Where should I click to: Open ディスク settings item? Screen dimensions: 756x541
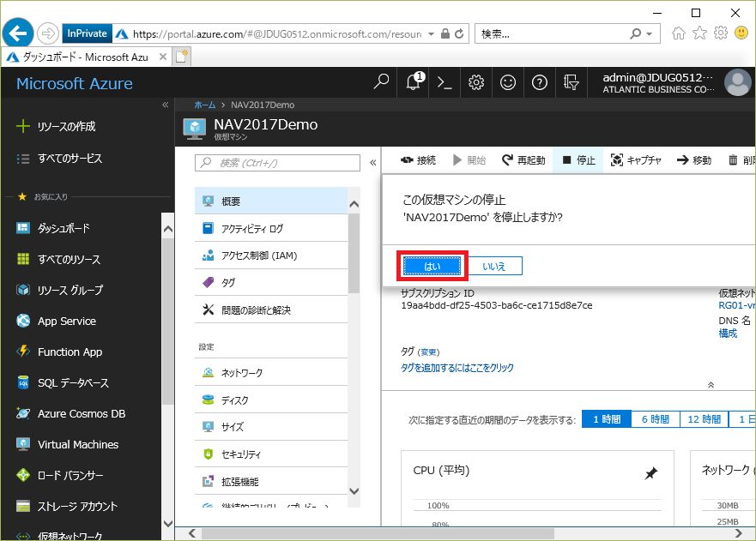(x=271, y=400)
